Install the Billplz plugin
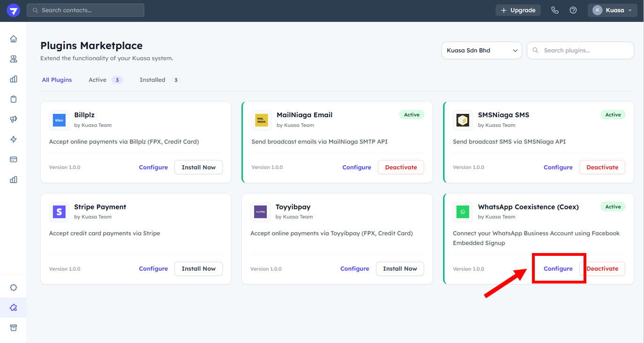Viewport: 644px width, 343px height. click(x=198, y=167)
